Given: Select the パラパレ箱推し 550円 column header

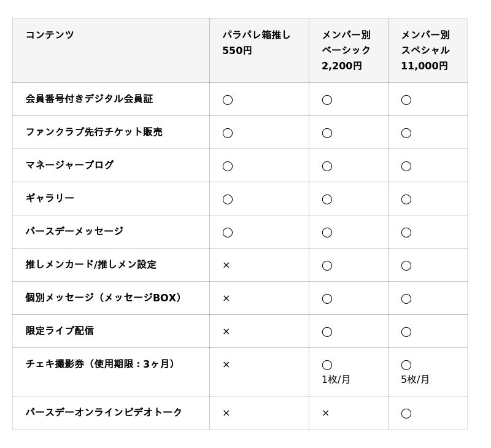Looking at the screenshot, I should click(257, 42).
